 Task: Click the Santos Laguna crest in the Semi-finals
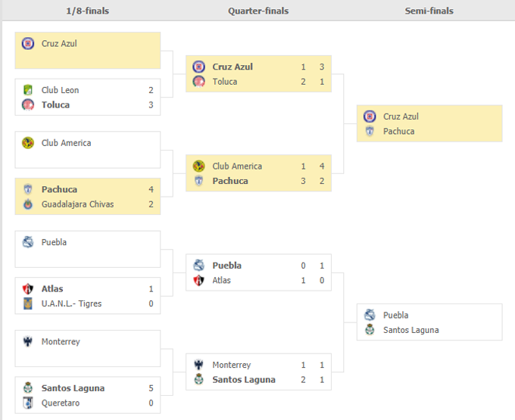(x=370, y=330)
